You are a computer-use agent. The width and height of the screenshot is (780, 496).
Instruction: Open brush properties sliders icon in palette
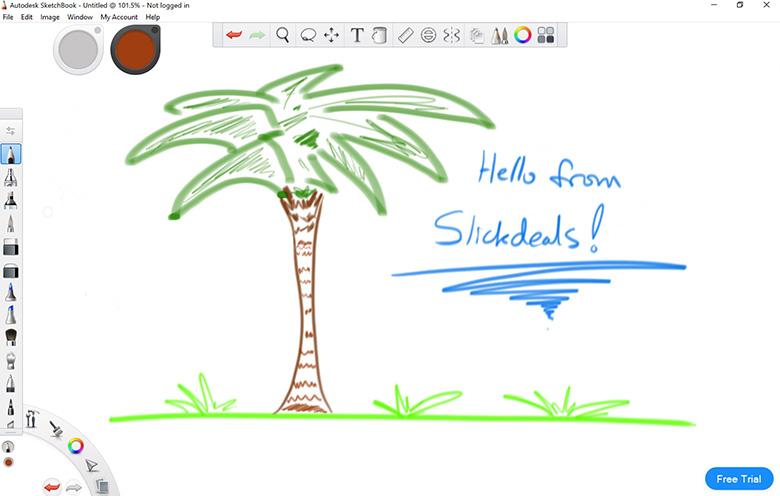[10, 131]
